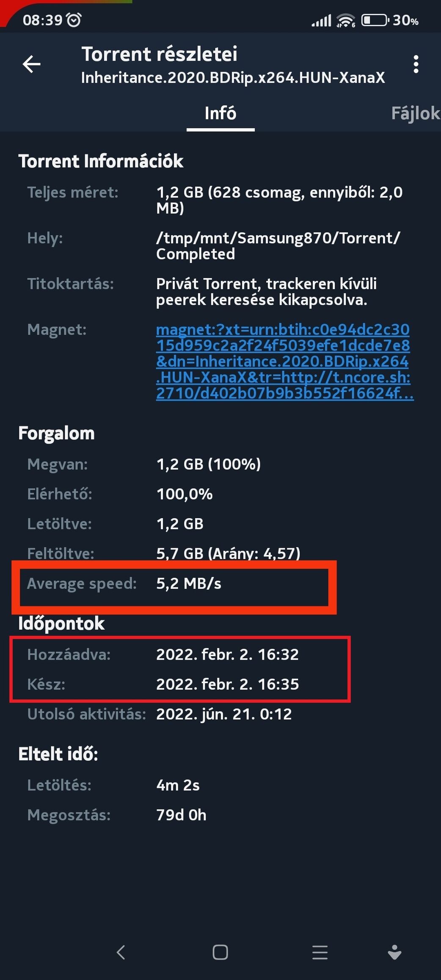Tap the Hely storage path value
This screenshot has height=980, width=441.
point(278,246)
